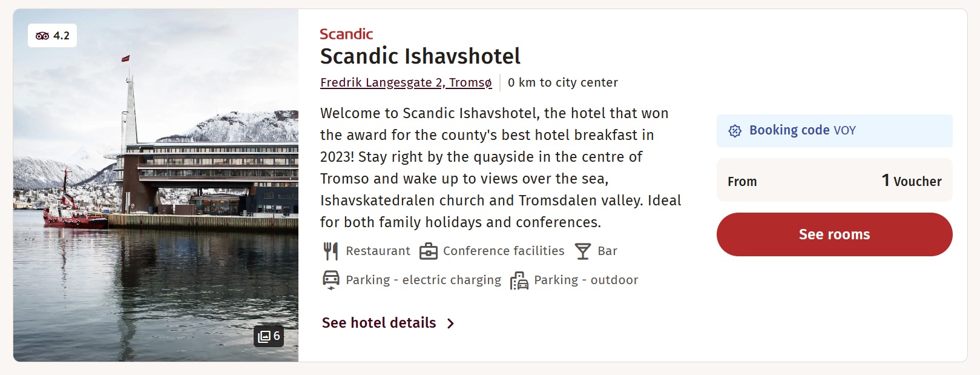Click the booking code badge icon
This screenshot has height=375, width=980.
[735, 131]
